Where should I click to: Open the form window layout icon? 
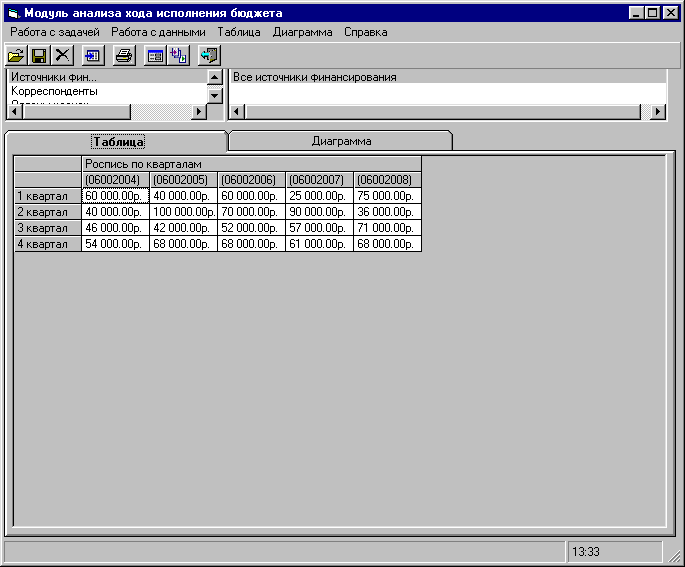(155, 55)
